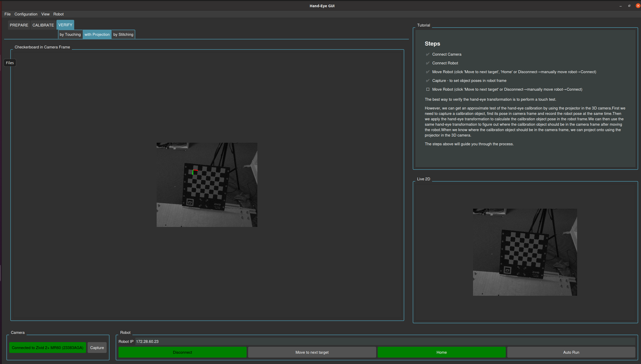Click the Connect Robot step checkmark
641x364 pixels.
(428, 63)
